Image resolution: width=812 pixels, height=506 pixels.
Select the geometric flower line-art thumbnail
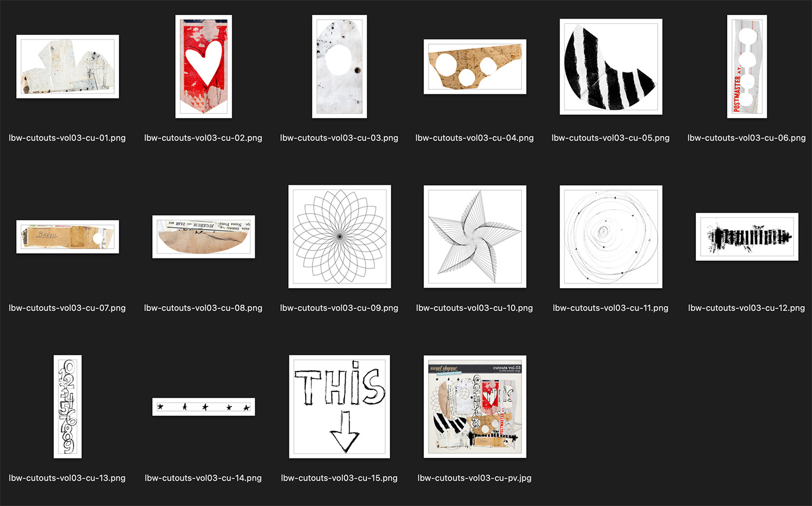[x=339, y=236]
